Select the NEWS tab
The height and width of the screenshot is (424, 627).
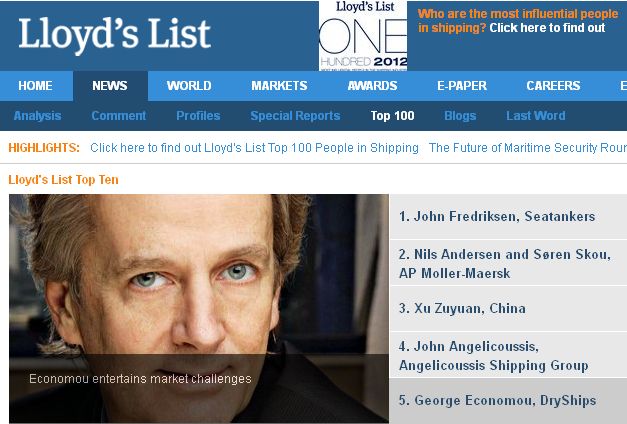pos(110,86)
